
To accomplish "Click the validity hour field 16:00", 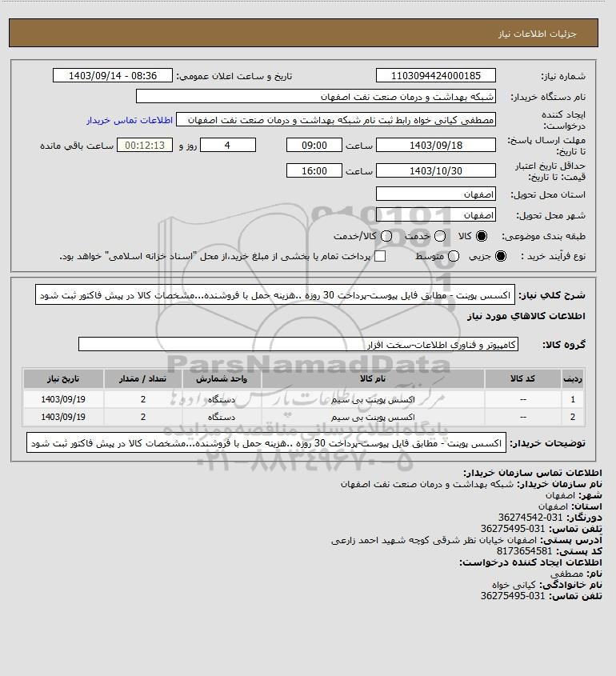I will (314, 170).
